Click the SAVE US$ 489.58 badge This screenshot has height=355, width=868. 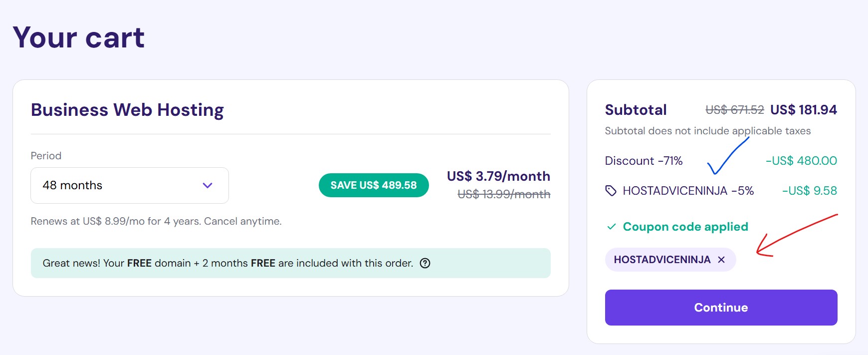point(373,185)
